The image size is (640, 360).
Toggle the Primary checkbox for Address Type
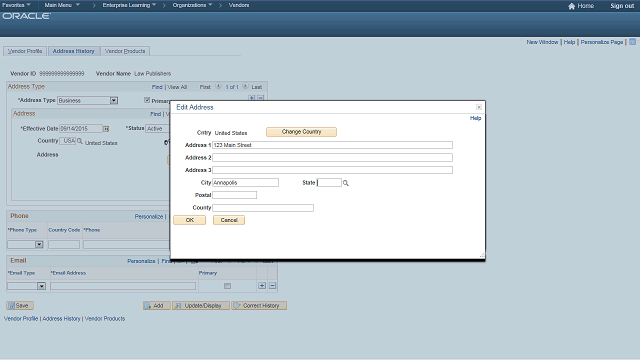click(147, 100)
